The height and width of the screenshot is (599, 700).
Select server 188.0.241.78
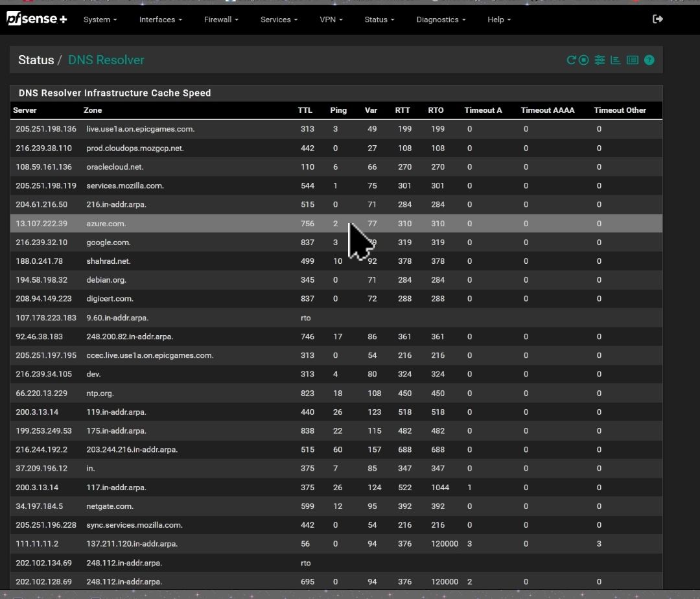coord(40,261)
